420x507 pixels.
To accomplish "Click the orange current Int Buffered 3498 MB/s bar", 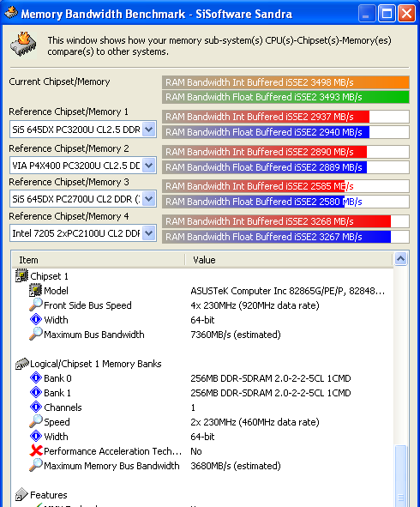I will [285, 82].
